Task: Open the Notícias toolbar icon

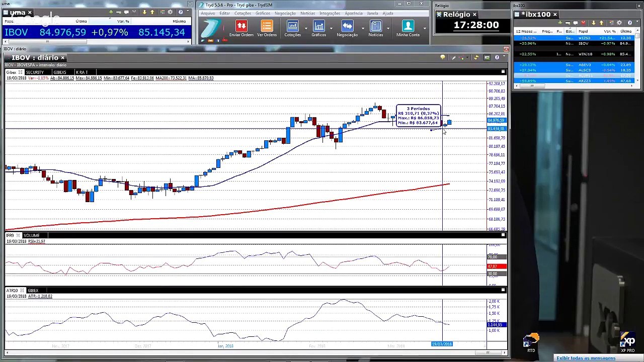Action: [375, 28]
